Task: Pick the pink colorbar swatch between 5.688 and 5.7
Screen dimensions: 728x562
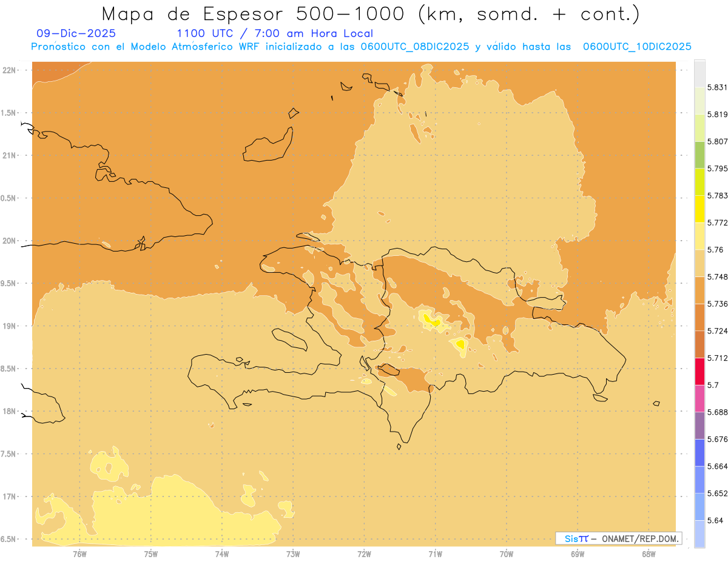Action: (699, 399)
